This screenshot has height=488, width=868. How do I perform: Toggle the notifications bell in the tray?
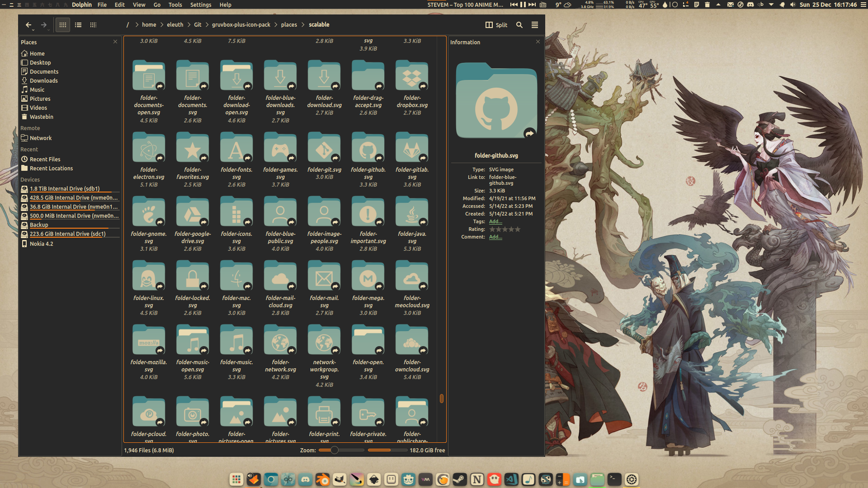[782, 5]
